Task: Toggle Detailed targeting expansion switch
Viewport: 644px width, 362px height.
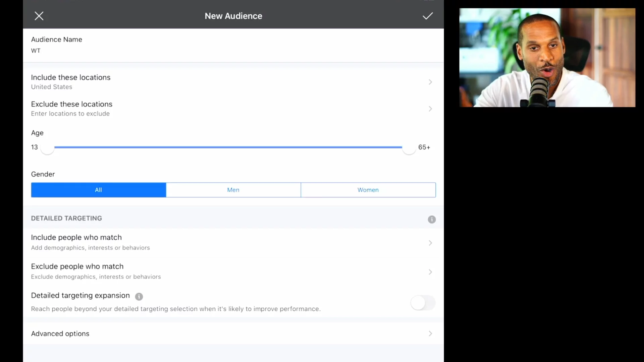Action: (423, 303)
